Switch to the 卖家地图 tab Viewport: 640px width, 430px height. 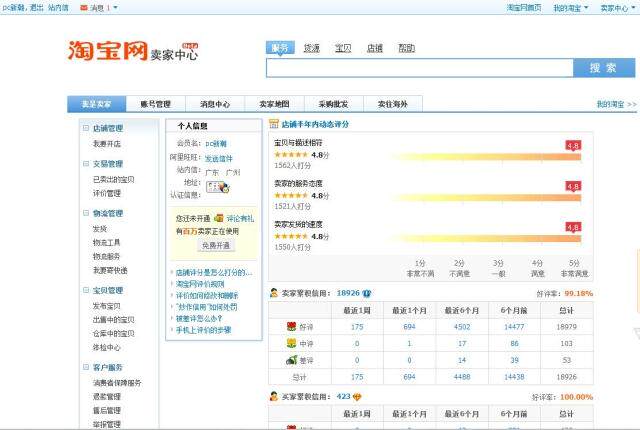[x=274, y=104]
